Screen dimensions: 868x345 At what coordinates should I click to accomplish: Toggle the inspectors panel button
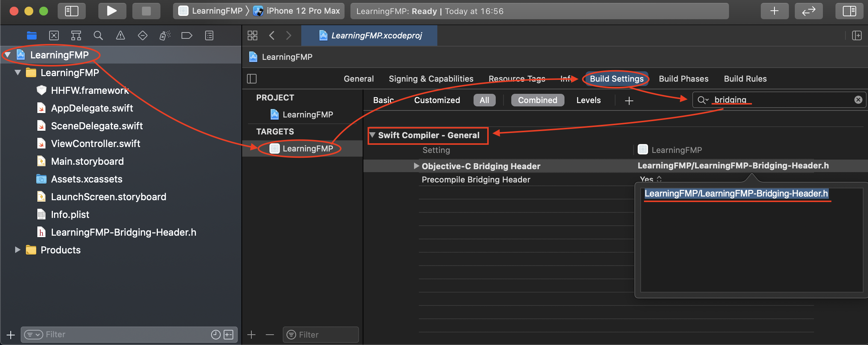pos(849,11)
